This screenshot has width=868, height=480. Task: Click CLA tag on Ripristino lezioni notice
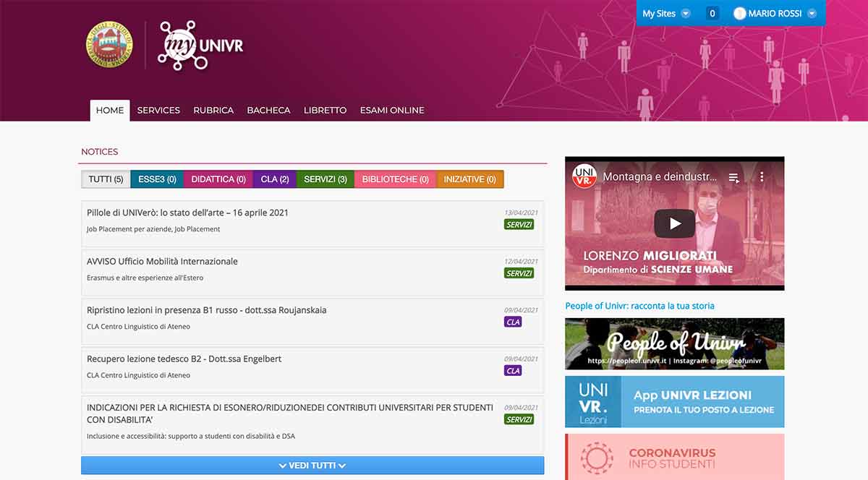(x=513, y=322)
